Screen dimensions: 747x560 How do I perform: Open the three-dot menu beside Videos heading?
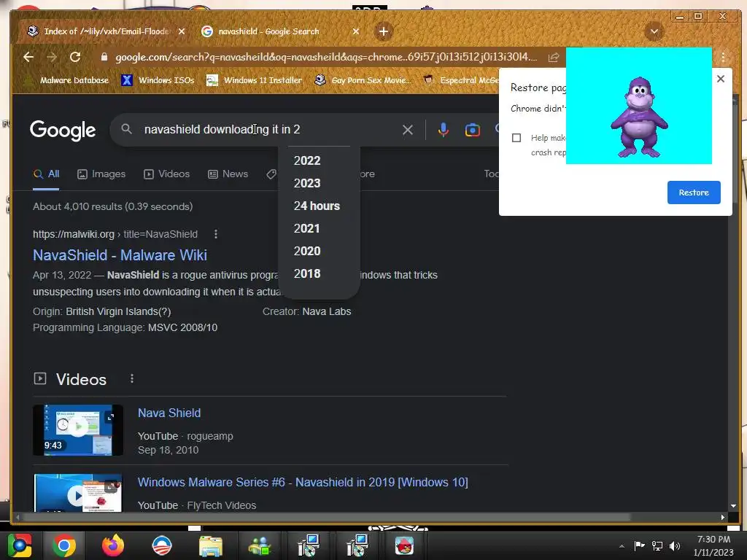pos(132,378)
